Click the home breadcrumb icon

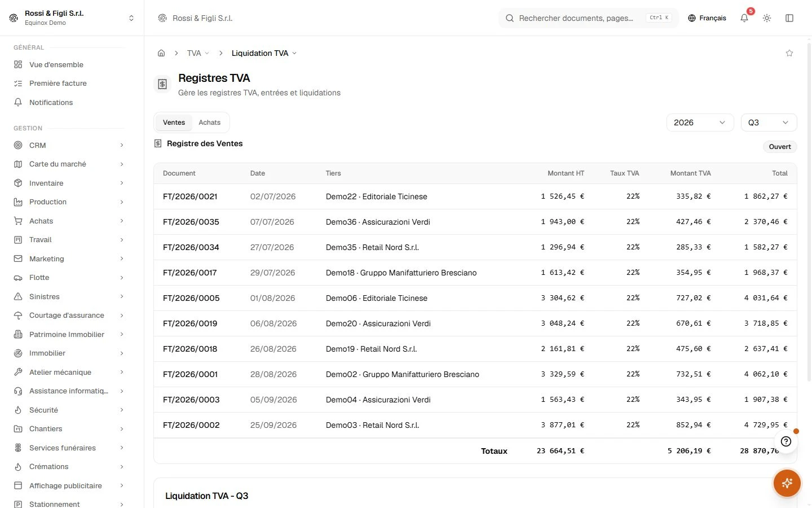pyautogui.click(x=161, y=53)
